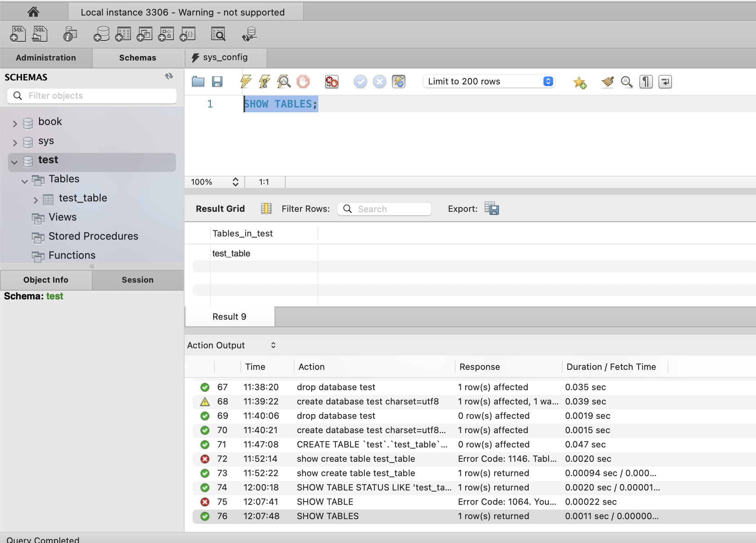
Task: Switch to the Session tab
Action: click(137, 280)
